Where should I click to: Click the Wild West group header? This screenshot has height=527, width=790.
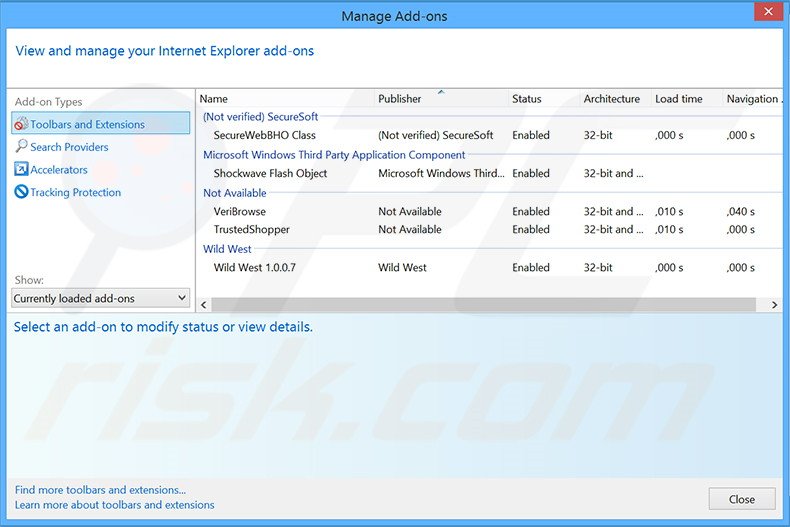coord(227,249)
